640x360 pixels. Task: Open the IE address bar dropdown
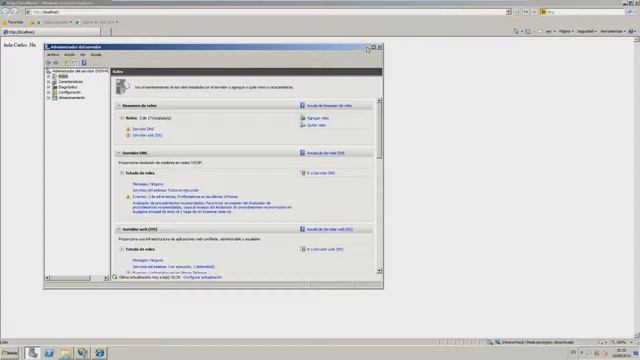[509, 12]
